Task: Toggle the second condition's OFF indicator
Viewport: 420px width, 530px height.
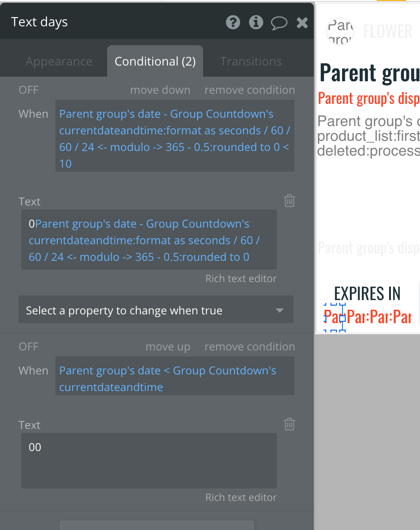Action: 29,347
